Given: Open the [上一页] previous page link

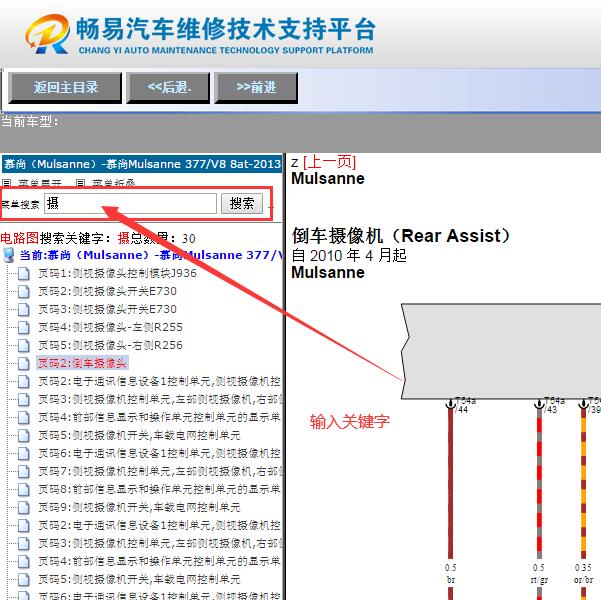Looking at the screenshot, I should click(330, 162).
